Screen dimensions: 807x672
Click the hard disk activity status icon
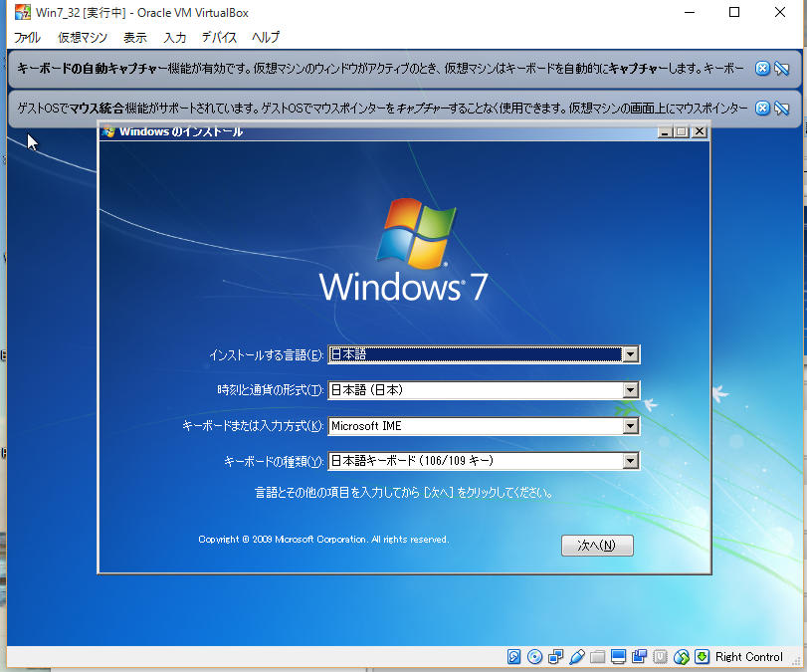513,656
